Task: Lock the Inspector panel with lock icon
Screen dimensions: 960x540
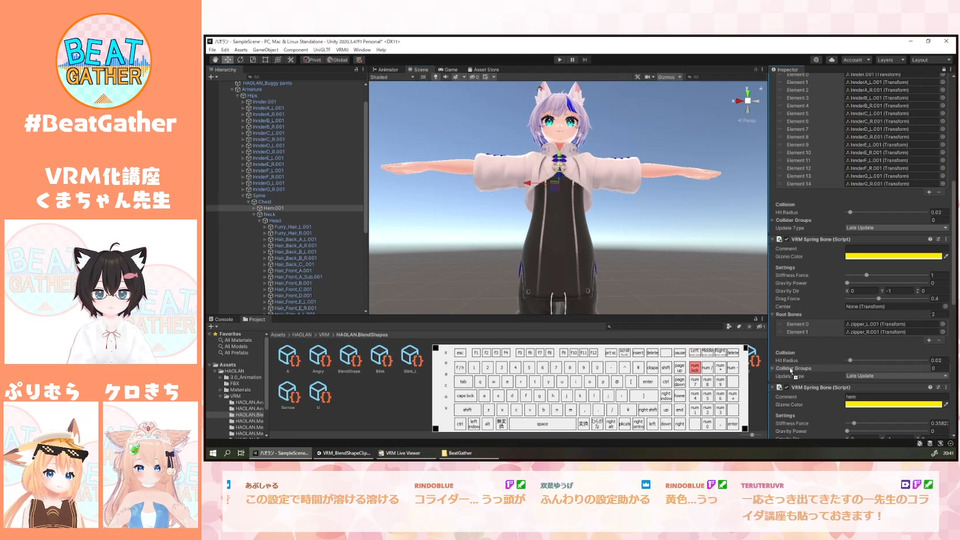Action: click(x=943, y=70)
